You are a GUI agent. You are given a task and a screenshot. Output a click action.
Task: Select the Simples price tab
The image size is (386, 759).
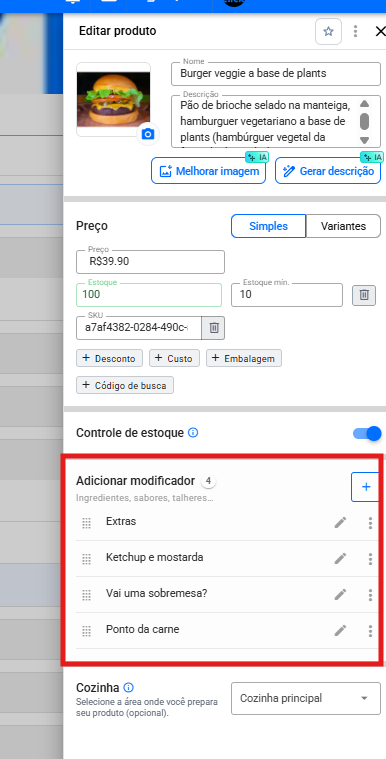268,226
